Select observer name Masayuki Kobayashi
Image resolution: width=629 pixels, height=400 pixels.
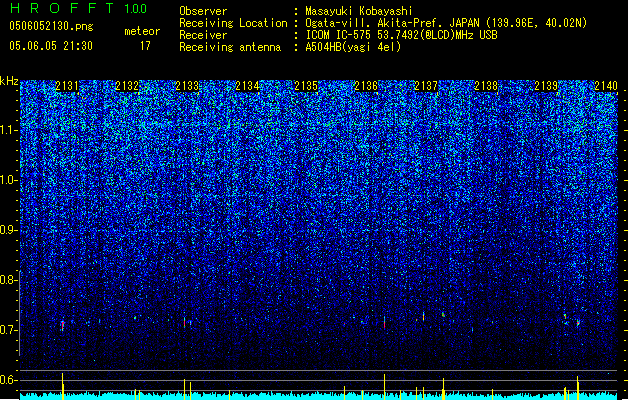(359, 11)
